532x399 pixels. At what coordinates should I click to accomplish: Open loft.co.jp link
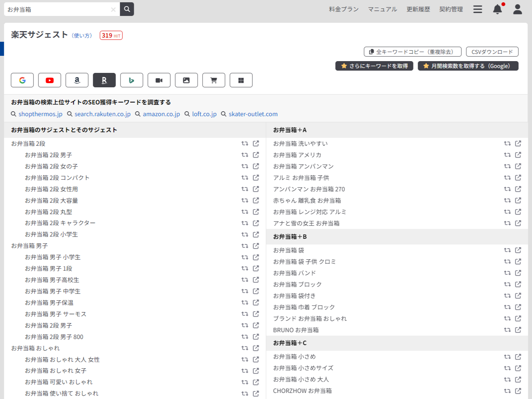204,114
